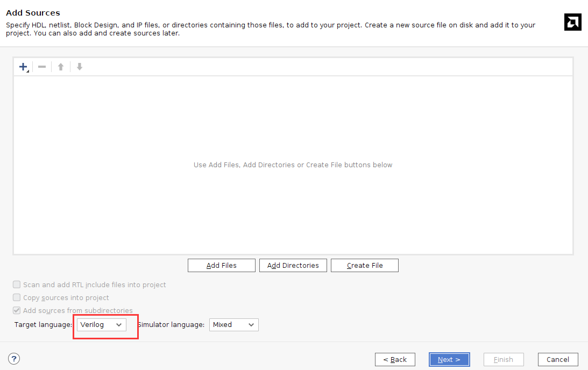588x370 pixels.
Task: Toggle Add sources from subdirectories checkbox
Action: pyautogui.click(x=17, y=310)
